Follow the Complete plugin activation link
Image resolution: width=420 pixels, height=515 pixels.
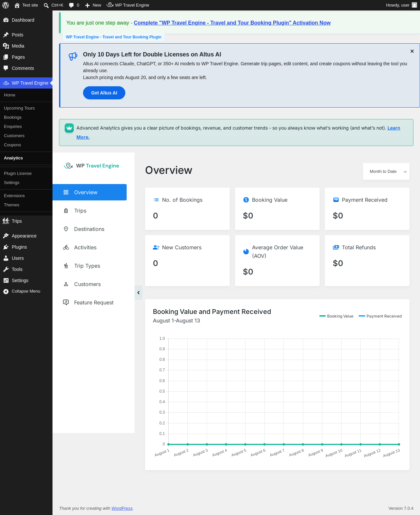(232, 23)
